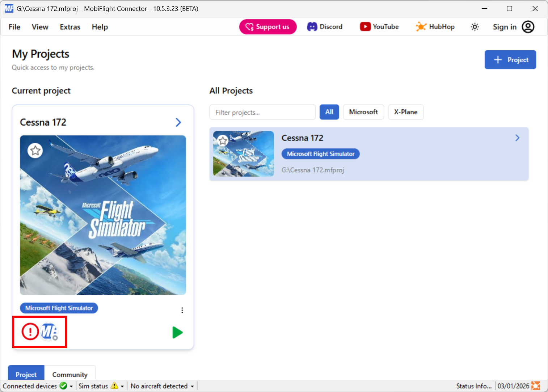Click the Connected devices green status icon

click(62, 386)
